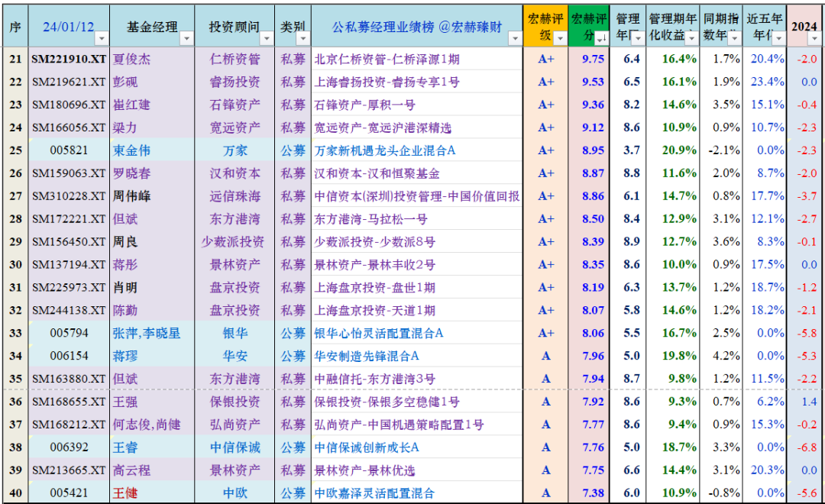
Task: Select fund 保银投资-保银多空稳健1号
Action: (387, 402)
